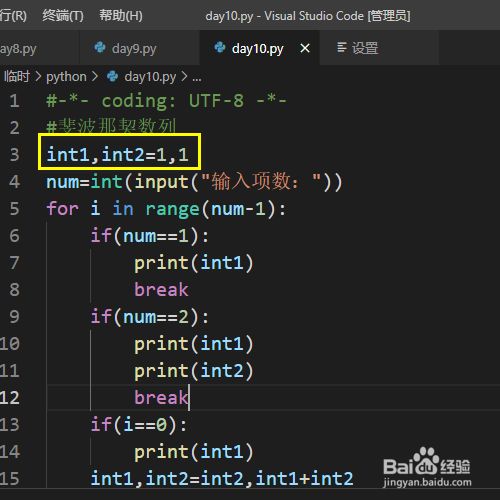The image size is (500, 500).
Task: Select the python folder in breadcrumb
Action: pos(66,77)
